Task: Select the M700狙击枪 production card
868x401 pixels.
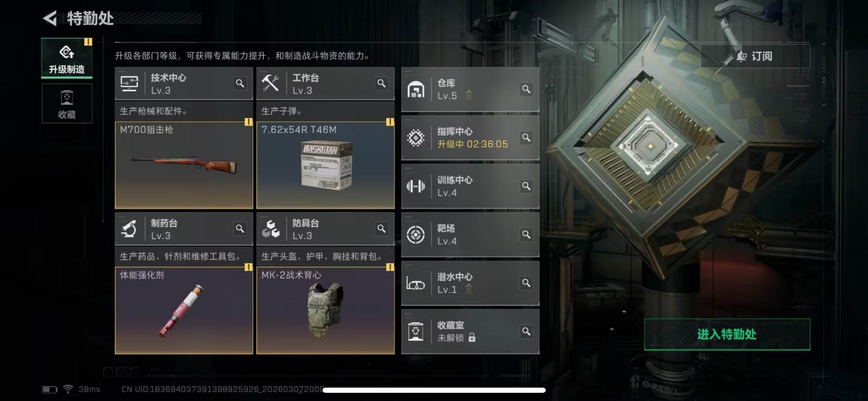Action: click(x=184, y=165)
